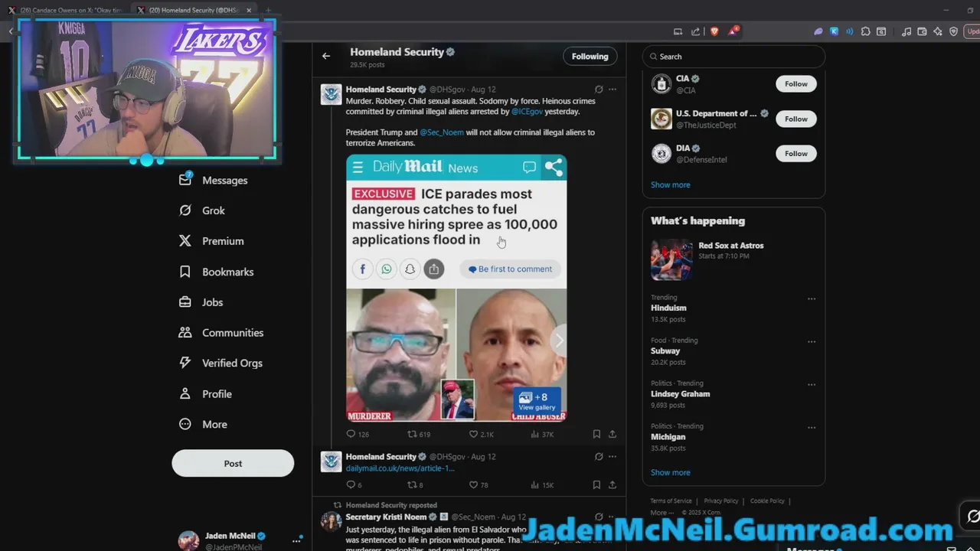Share the dailymail.co.uk link tweet
The height and width of the screenshot is (551, 980).
pyautogui.click(x=612, y=484)
